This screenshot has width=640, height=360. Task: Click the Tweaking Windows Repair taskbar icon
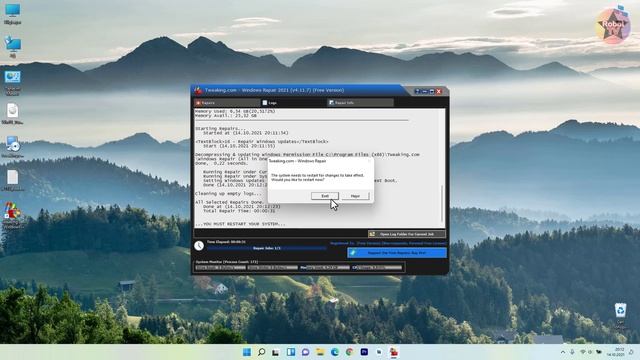pyautogui.click(x=393, y=352)
